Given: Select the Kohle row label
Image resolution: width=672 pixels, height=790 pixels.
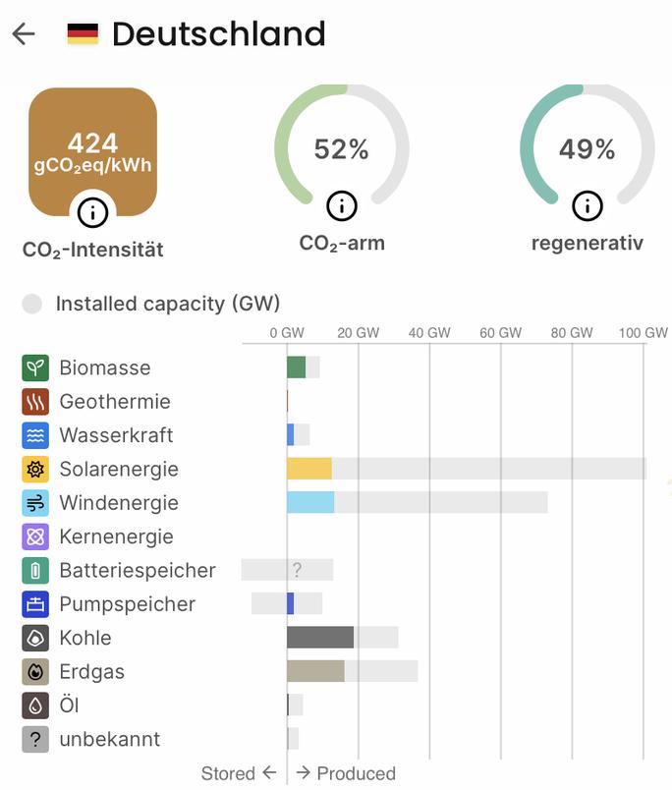Looking at the screenshot, I should click(x=85, y=638).
